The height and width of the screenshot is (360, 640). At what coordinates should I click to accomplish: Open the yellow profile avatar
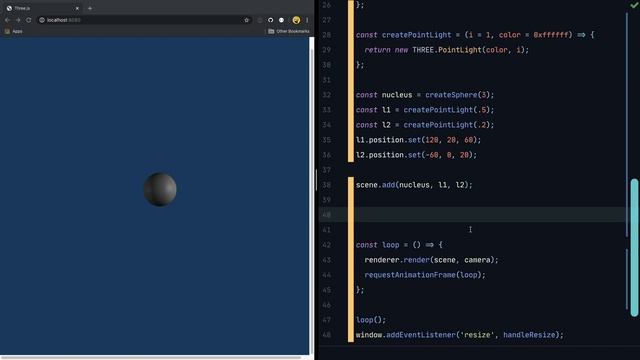click(x=296, y=20)
